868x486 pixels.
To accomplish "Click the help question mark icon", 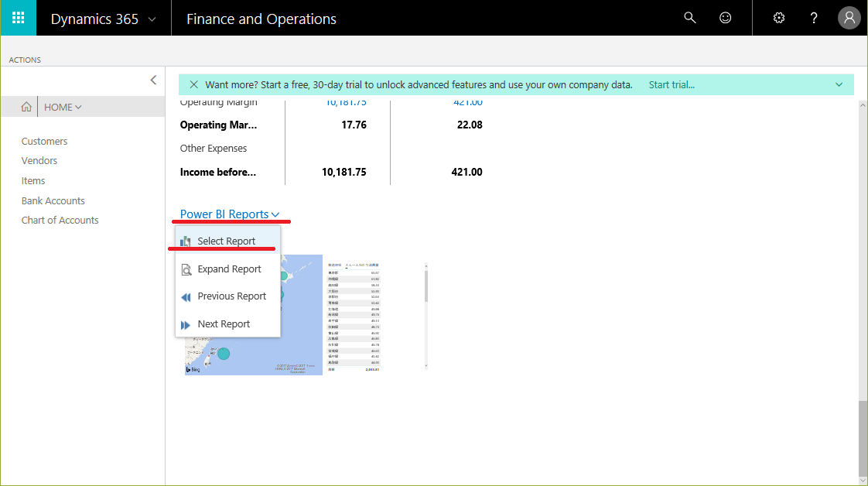I will pyautogui.click(x=814, y=19).
